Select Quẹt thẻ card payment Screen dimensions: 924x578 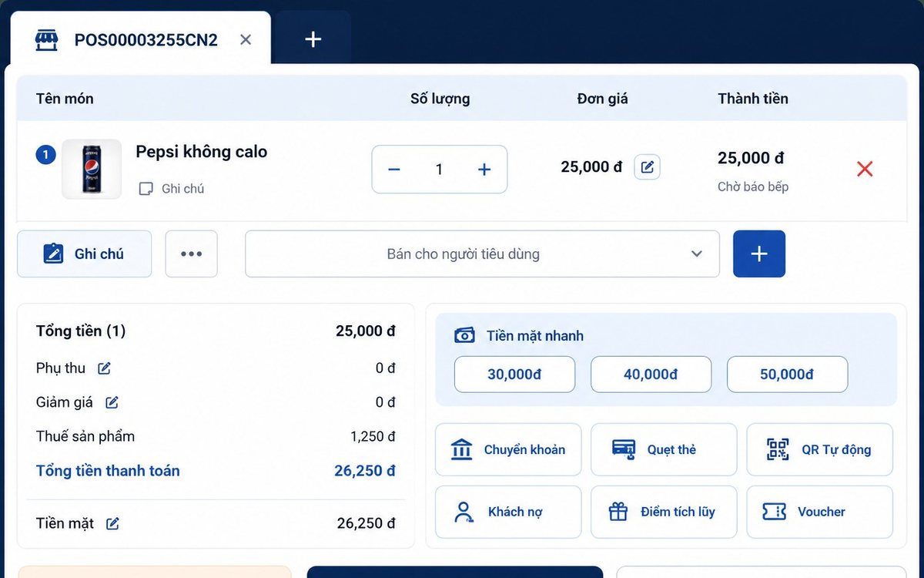[x=664, y=449]
